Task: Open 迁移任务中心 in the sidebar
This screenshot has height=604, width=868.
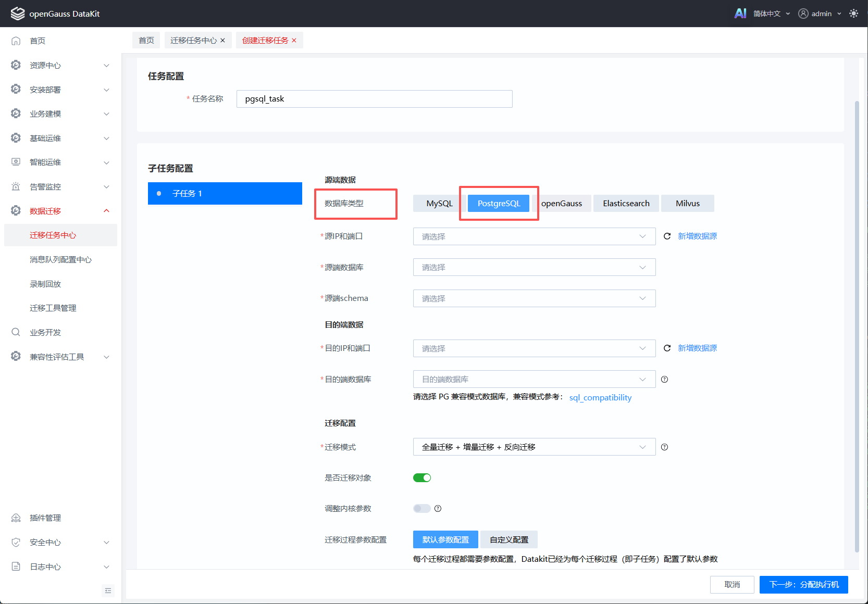Action: (x=60, y=235)
